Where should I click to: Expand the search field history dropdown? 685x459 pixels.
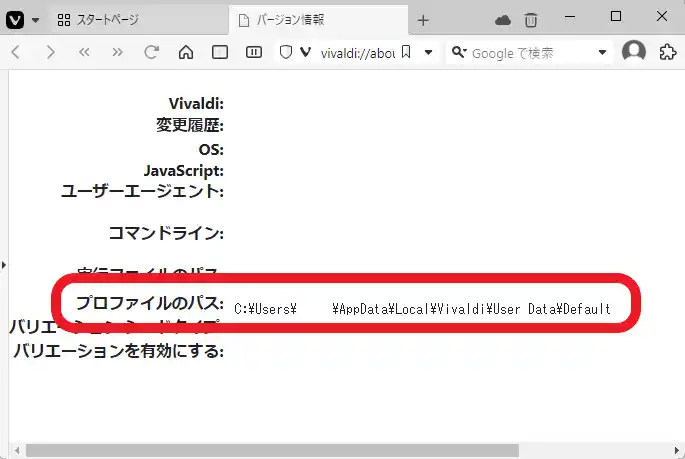(602, 52)
